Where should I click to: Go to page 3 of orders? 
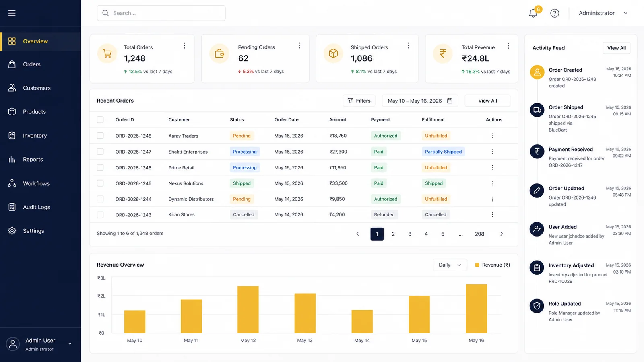coord(410,234)
